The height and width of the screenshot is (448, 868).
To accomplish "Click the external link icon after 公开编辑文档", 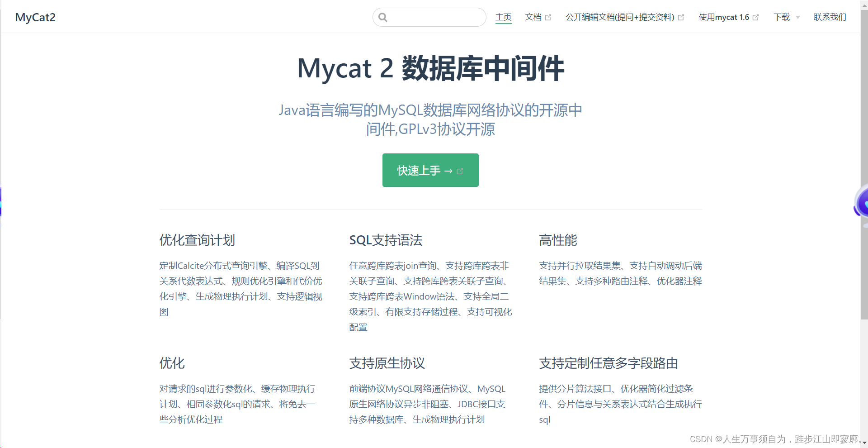I will point(681,17).
